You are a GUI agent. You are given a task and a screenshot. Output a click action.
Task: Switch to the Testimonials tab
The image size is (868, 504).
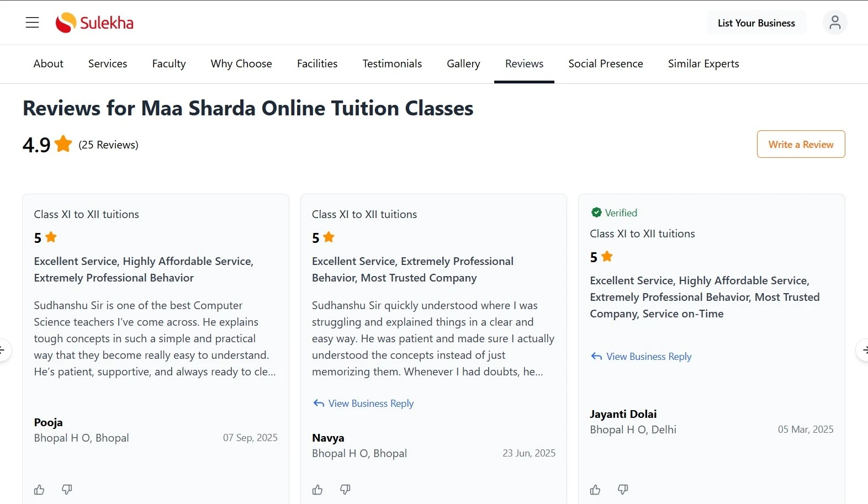392,63
